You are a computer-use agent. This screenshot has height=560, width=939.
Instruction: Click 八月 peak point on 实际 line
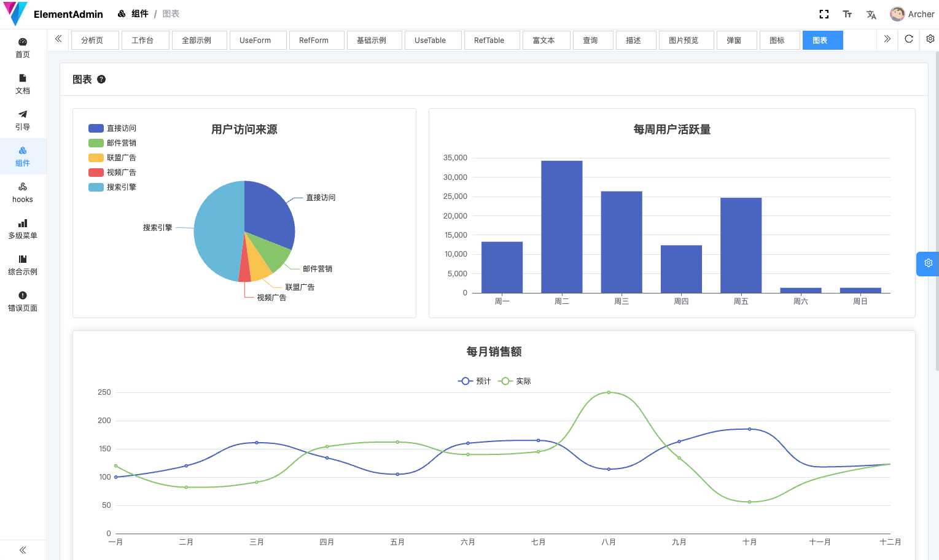pos(609,392)
